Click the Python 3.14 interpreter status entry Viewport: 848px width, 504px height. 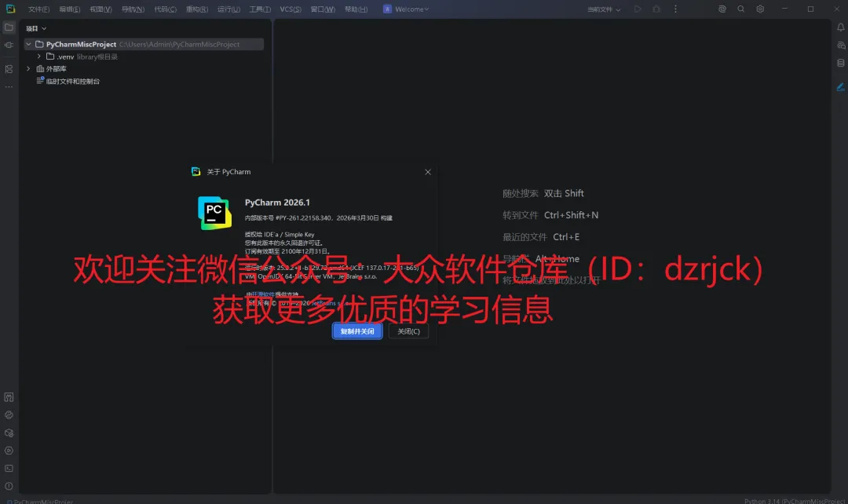795,501
